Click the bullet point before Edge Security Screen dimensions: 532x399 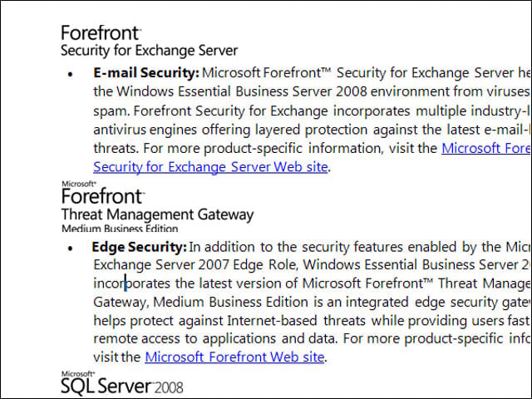(x=70, y=249)
